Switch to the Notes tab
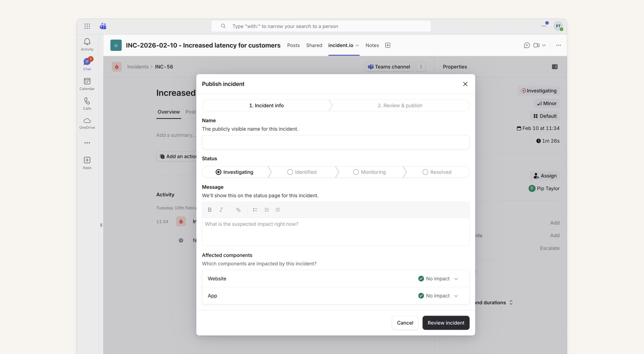644x354 pixels. tap(372, 45)
